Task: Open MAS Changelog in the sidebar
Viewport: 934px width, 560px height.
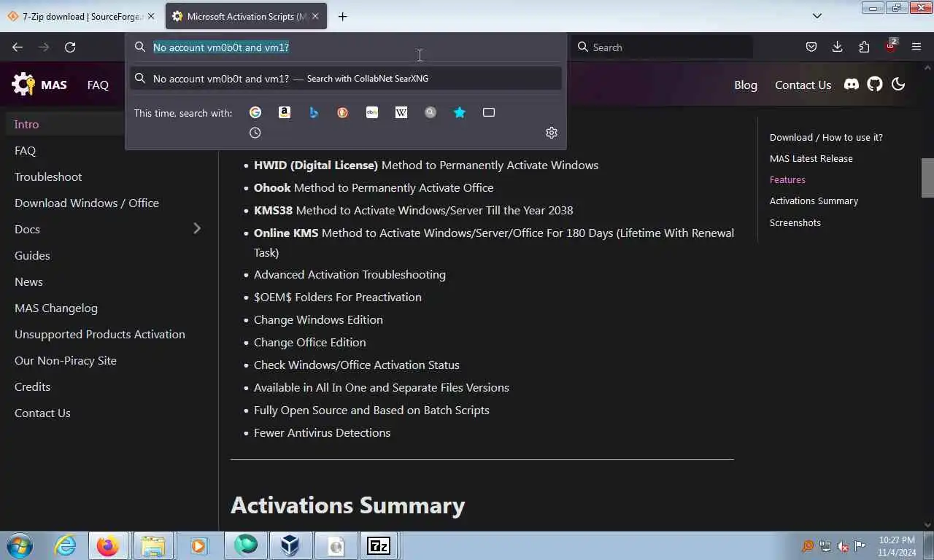Action: coord(56,308)
